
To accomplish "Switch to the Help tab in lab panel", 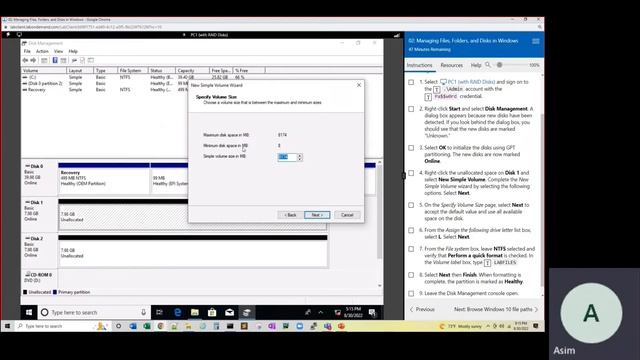I will click(476, 65).
